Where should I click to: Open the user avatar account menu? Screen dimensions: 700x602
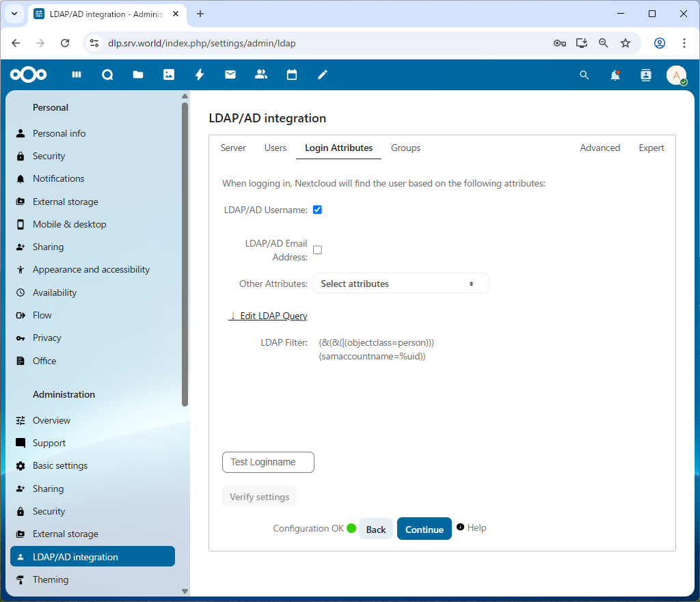click(x=676, y=75)
